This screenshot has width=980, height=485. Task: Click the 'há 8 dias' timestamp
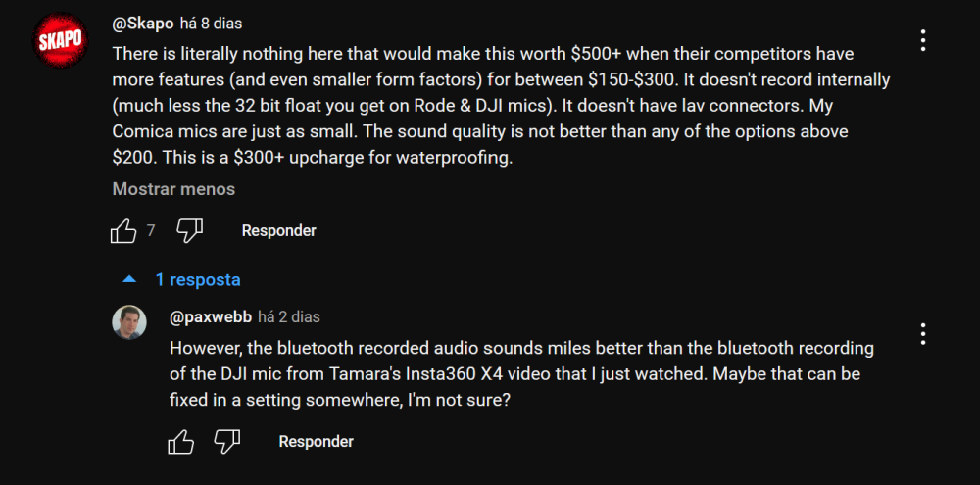[x=211, y=23]
